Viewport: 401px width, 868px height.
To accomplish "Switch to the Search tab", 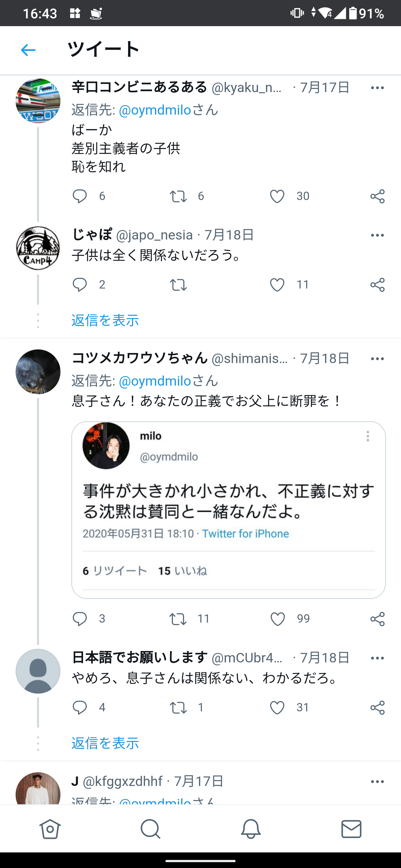I will tap(150, 828).
